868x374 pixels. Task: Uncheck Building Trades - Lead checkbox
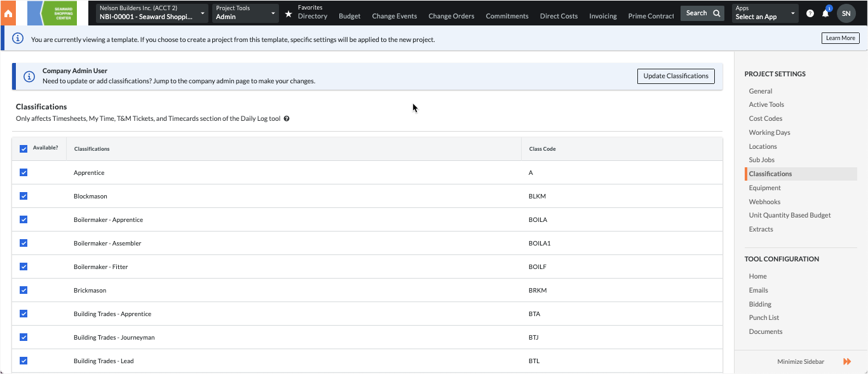coord(24,361)
